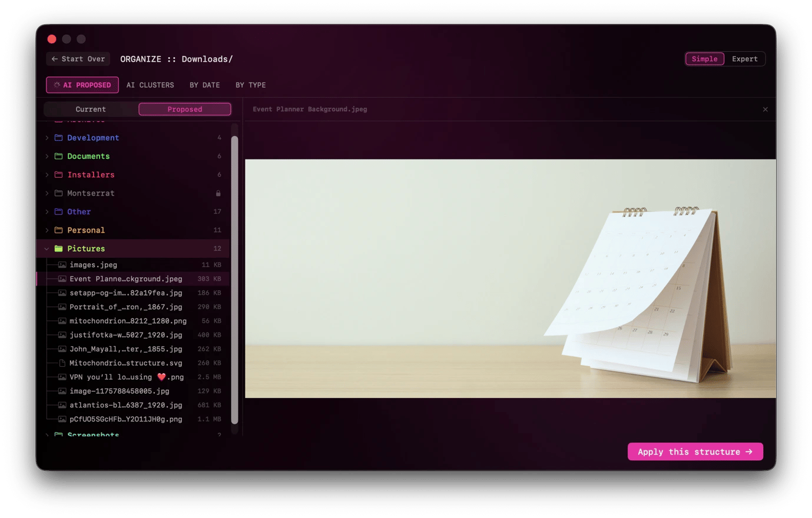Viewport: 812px width, 518px height.
Task: Select mitochondrion…8212_1280.png file name
Action: pyautogui.click(x=128, y=321)
